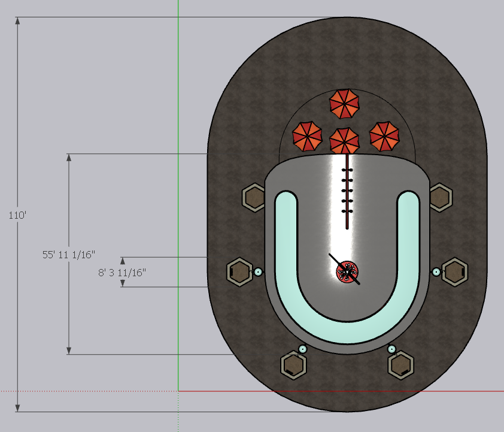Select the bottom-right hexagonal planter
This screenshot has width=504, height=432.
pyautogui.click(x=401, y=365)
